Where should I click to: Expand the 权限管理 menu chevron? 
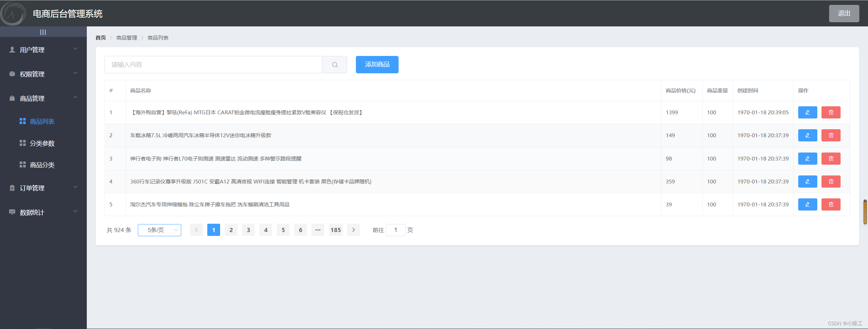pyautogui.click(x=76, y=73)
